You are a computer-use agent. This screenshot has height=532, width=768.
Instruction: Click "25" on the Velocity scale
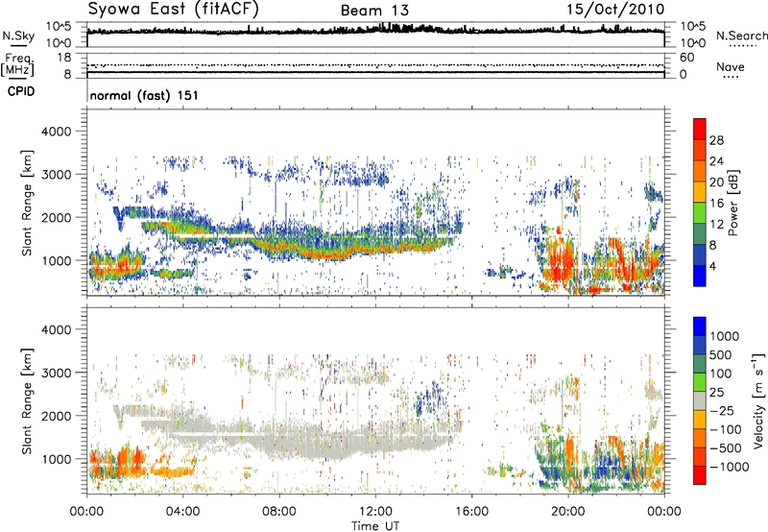tap(716, 393)
